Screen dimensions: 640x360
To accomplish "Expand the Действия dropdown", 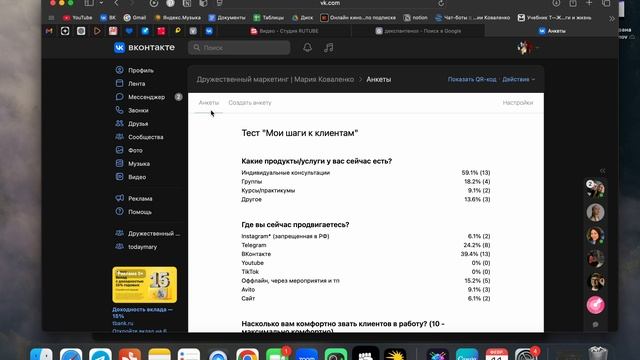I will click(x=518, y=79).
